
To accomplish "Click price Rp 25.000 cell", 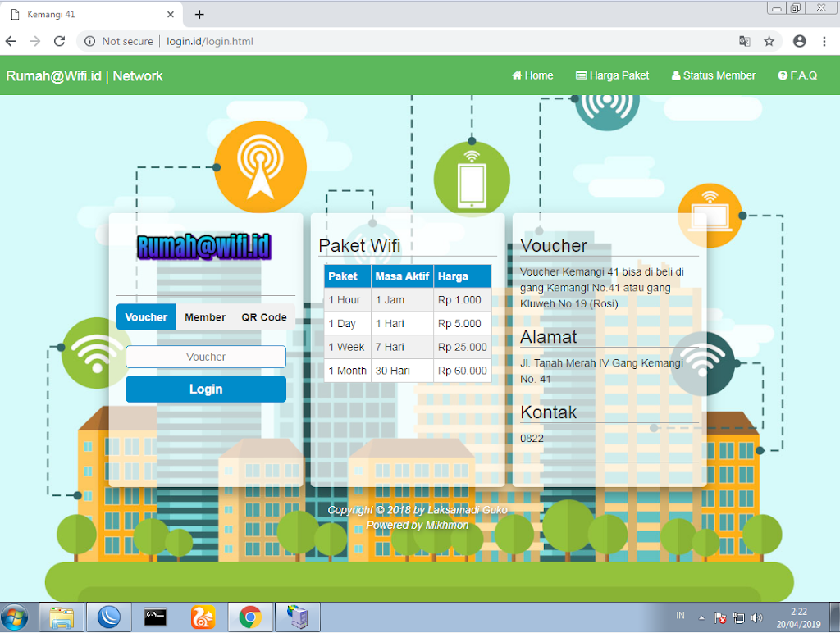I will 463,347.
